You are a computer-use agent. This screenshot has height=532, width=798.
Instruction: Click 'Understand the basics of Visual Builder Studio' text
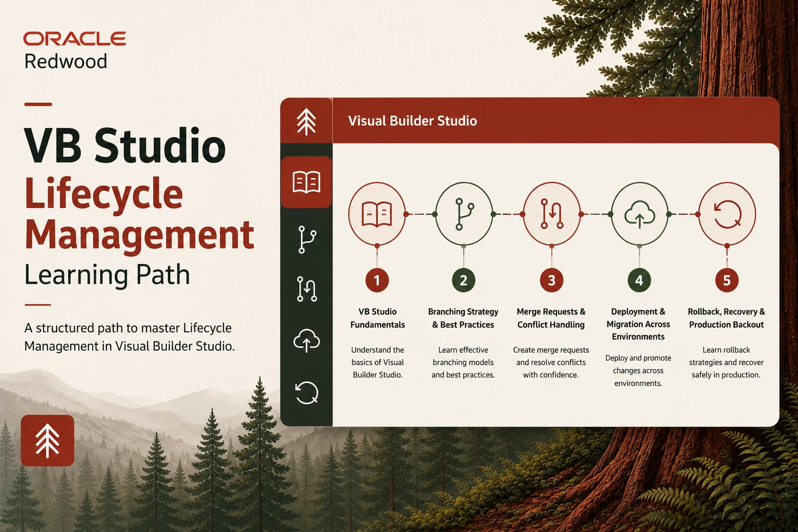click(x=378, y=362)
